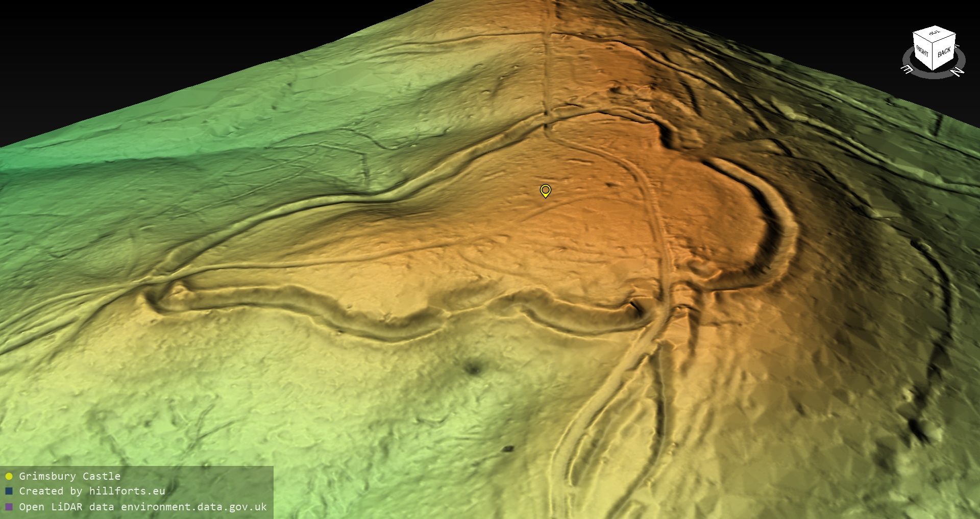
Task: Click the small dark spot near bottom center
Action: 508,449
